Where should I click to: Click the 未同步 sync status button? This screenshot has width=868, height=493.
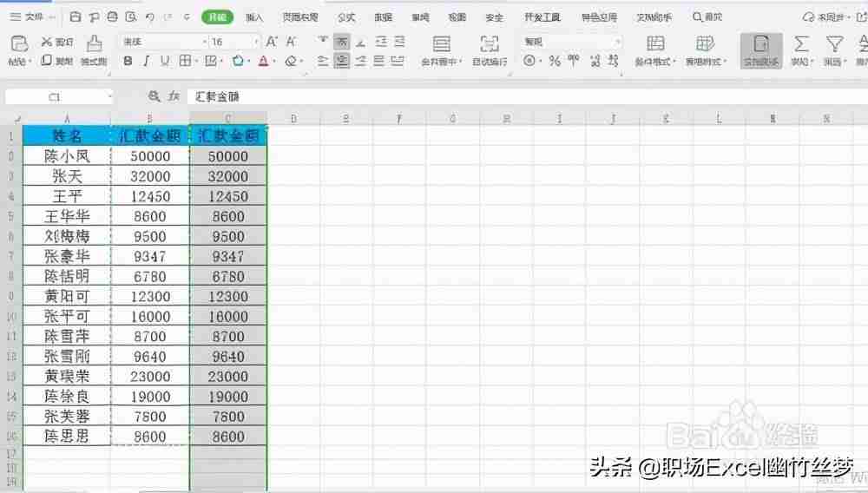point(826,17)
